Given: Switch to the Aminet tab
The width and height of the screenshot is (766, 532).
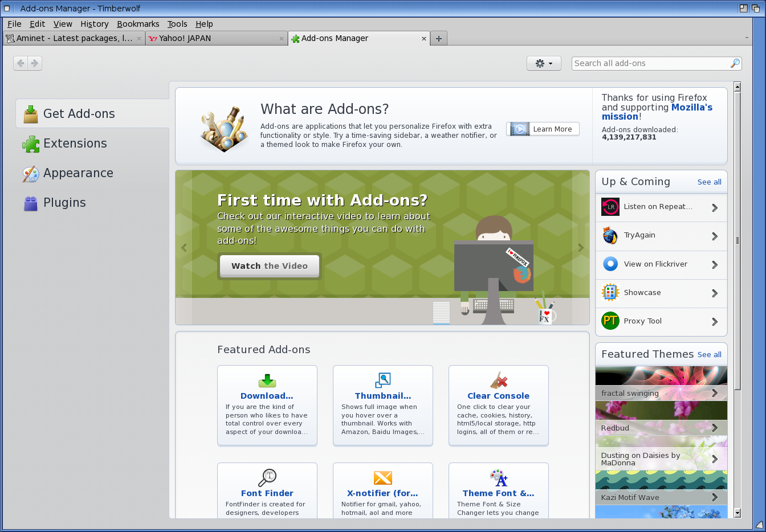Looking at the screenshot, I should (x=74, y=38).
